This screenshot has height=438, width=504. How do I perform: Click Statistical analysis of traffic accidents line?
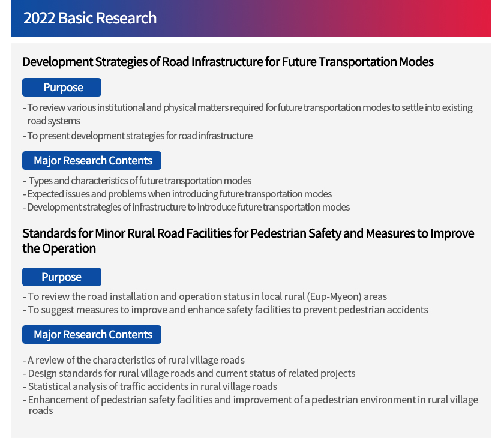[x=150, y=386]
